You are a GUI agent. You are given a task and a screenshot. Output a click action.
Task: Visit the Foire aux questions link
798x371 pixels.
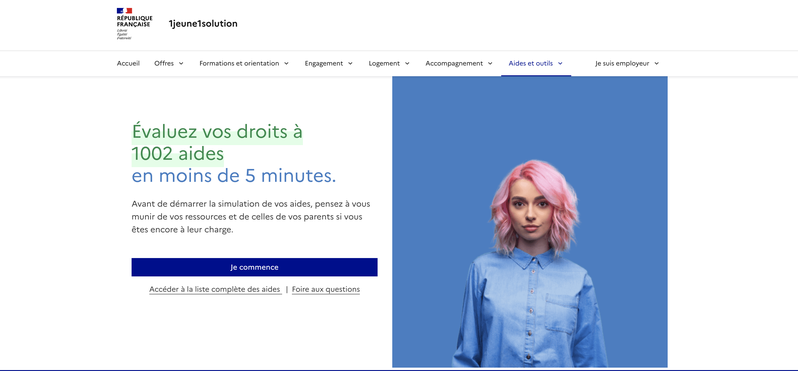point(326,290)
